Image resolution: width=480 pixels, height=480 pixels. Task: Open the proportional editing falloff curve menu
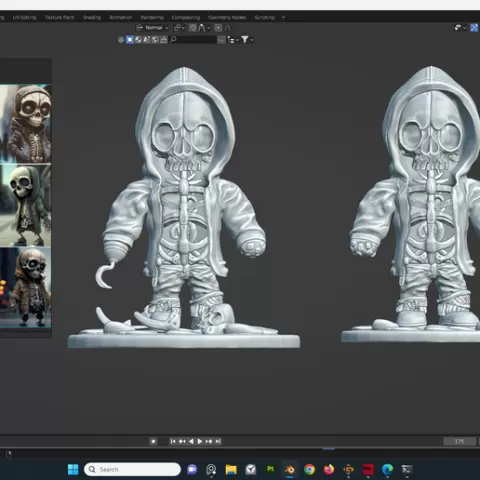(228, 28)
